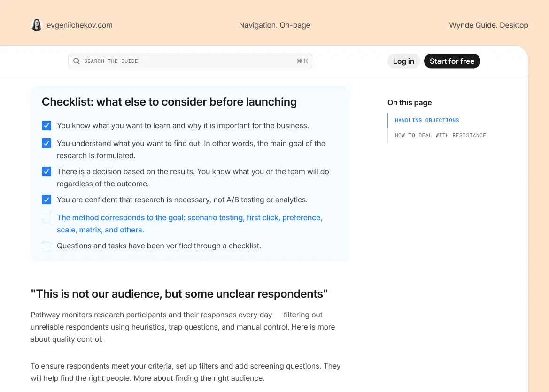Click the Start for free button
This screenshot has height=392, width=549.
point(452,61)
